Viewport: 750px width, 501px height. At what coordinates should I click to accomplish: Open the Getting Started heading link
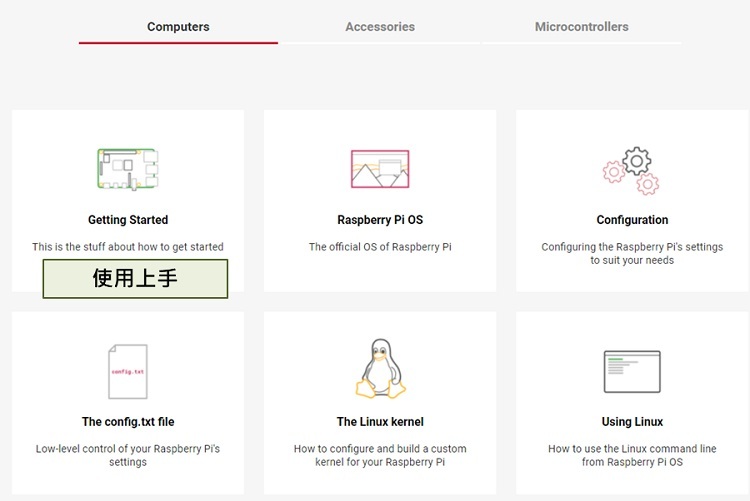tap(128, 220)
